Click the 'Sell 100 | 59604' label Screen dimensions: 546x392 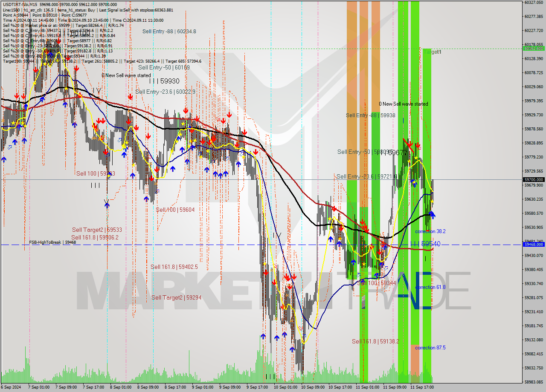tap(175, 210)
